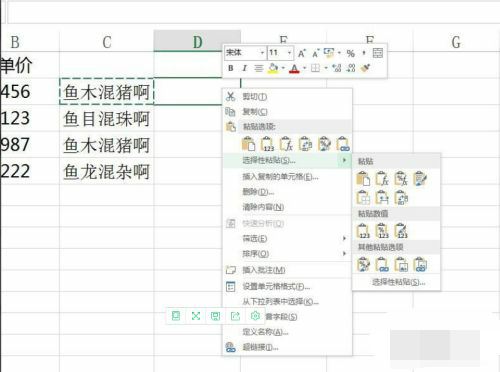500x372 pixels.
Task: Open borders dropdown arrow in mini toolbar
Action: (326, 68)
